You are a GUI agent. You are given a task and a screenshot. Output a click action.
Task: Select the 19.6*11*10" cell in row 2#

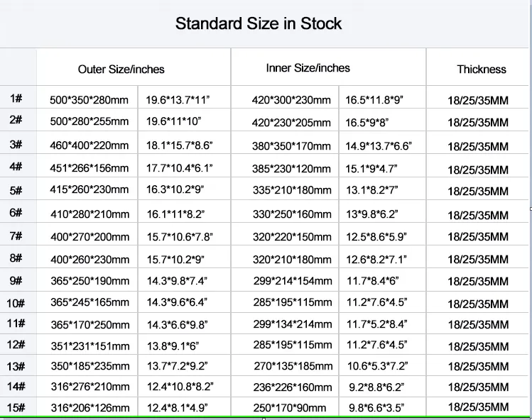[x=184, y=120]
